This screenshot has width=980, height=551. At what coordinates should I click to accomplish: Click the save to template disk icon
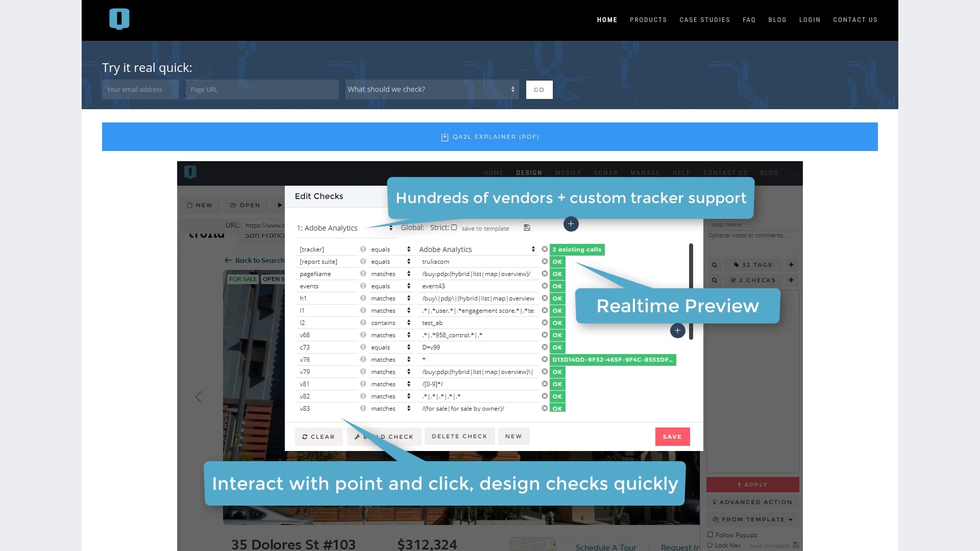(527, 228)
